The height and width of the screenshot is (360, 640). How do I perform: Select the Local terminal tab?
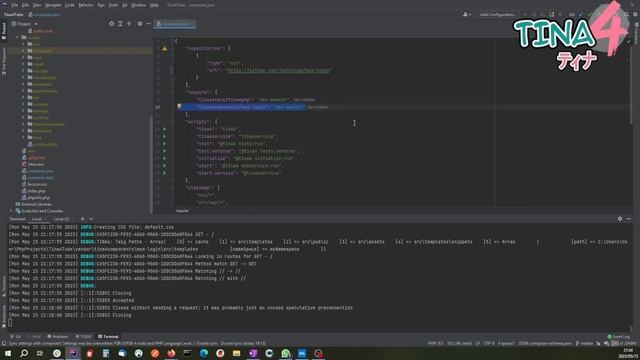[37, 219]
